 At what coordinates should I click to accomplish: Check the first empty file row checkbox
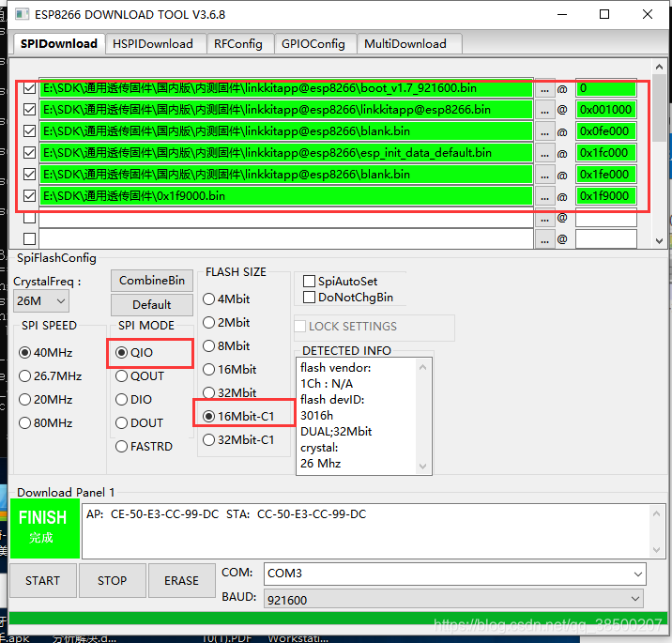30,218
